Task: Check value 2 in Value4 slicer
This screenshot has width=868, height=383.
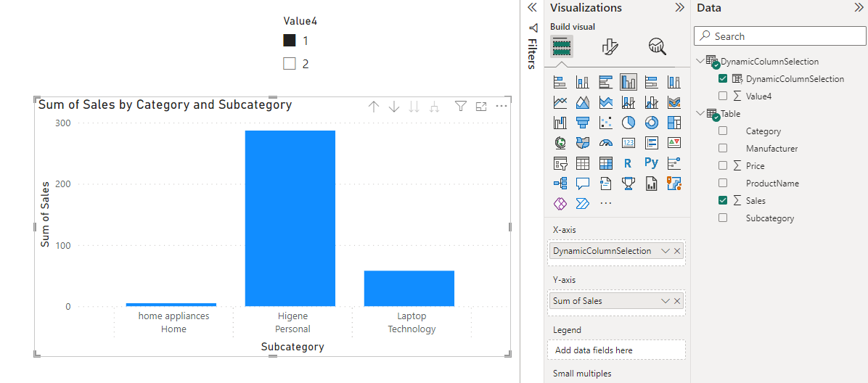Action: point(289,64)
